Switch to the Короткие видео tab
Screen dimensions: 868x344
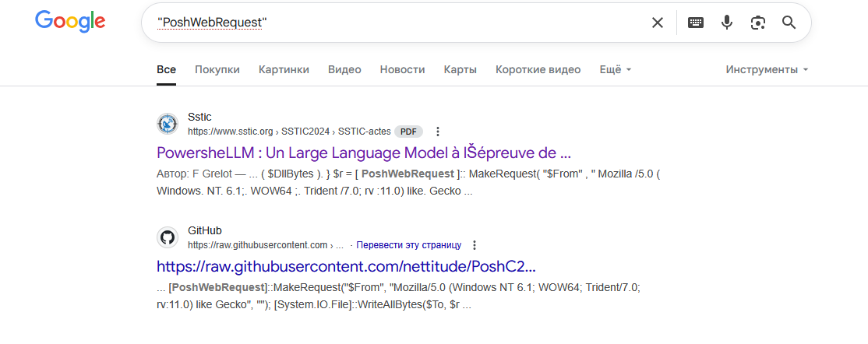point(538,70)
